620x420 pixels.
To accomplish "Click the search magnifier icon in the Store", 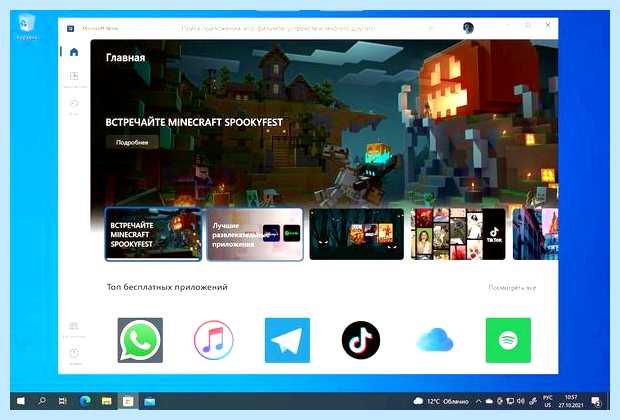I will [x=431, y=28].
